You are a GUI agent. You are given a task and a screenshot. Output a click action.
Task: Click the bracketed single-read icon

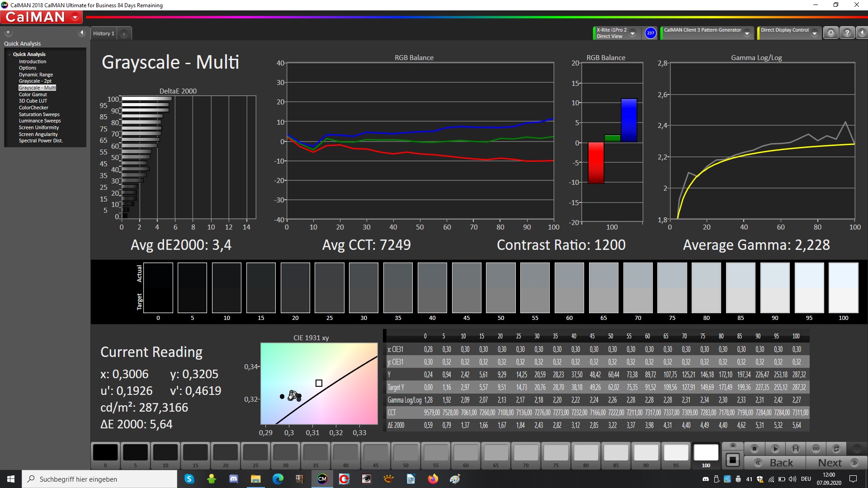coord(796,449)
